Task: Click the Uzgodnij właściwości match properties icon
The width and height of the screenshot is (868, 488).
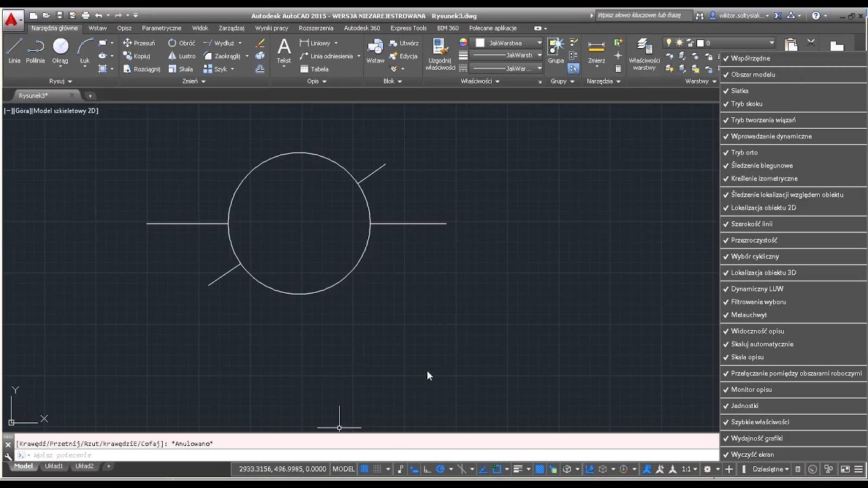Action: (x=440, y=54)
